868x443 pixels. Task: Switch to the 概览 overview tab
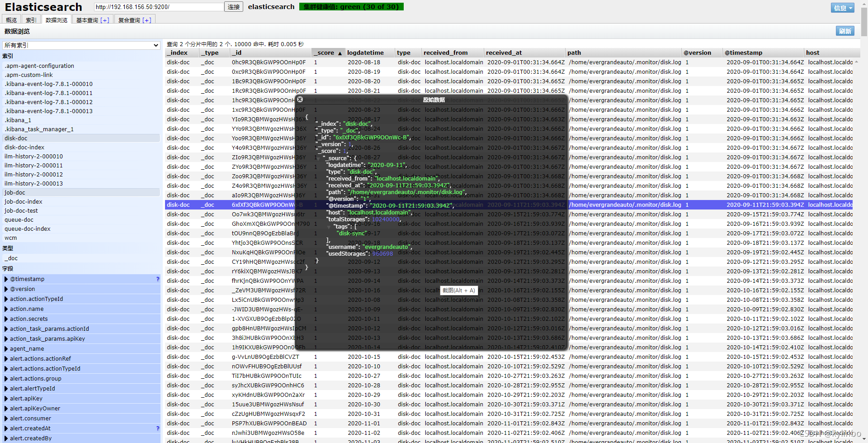pyautogui.click(x=11, y=20)
